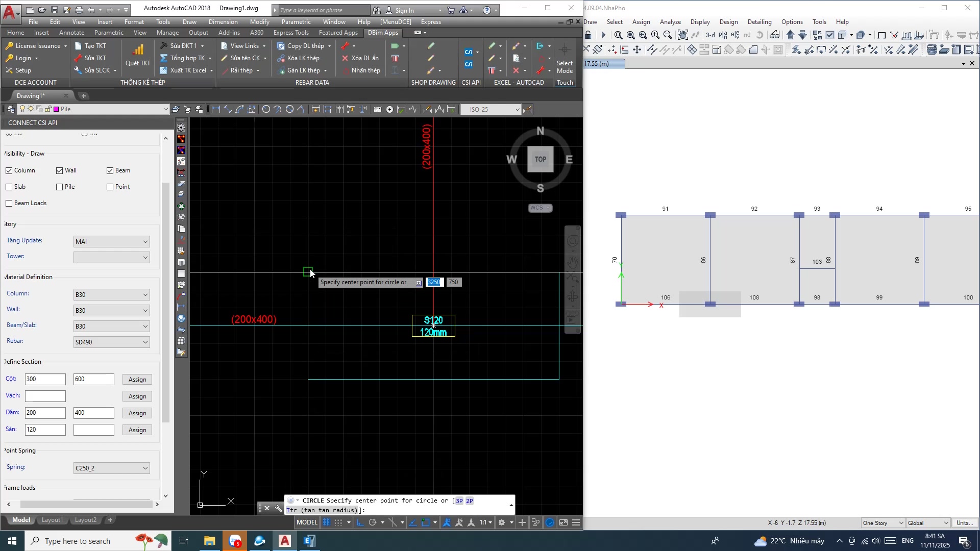Click the Tạo TKT ribbon tool

(90, 46)
